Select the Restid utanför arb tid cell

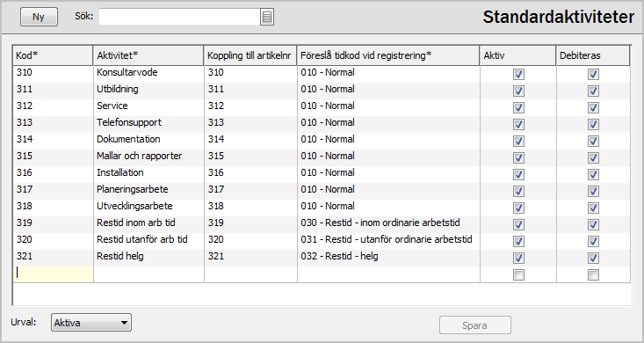click(148, 240)
